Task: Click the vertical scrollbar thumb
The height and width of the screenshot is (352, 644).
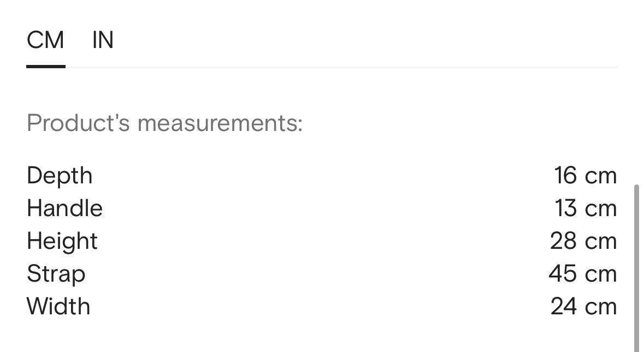Action: click(636, 267)
